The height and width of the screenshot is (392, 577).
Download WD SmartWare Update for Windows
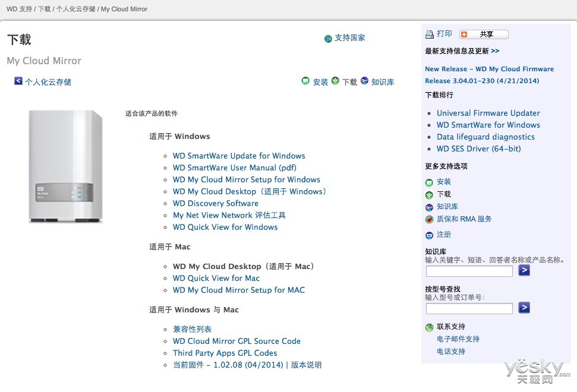(x=239, y=156)
